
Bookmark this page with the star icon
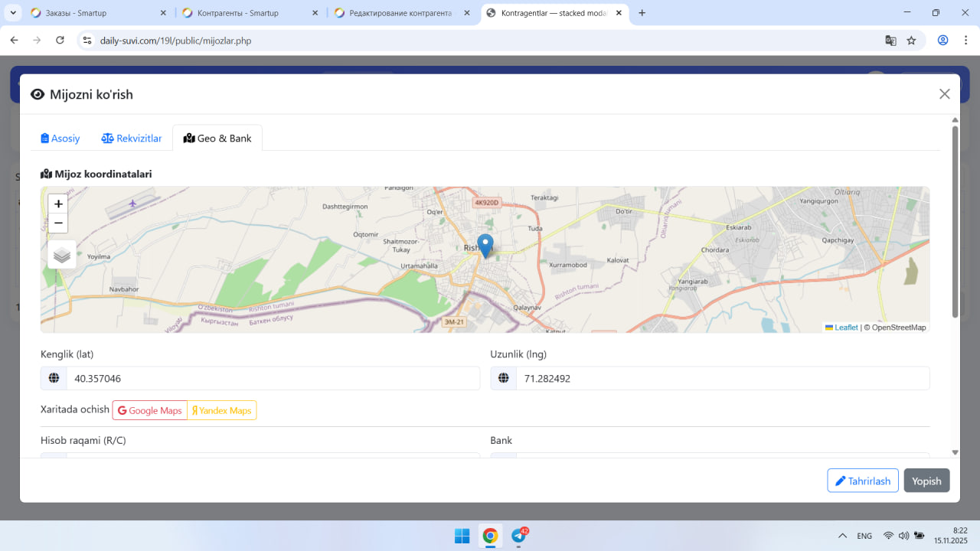tap(911, 41)
